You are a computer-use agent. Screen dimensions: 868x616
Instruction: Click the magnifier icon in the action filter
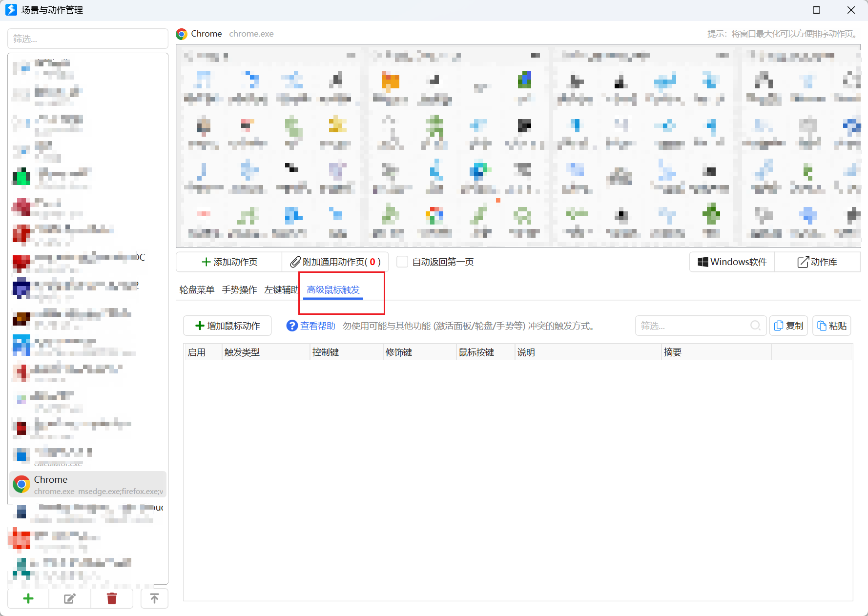pyautogui.click(x=755, y=326)
